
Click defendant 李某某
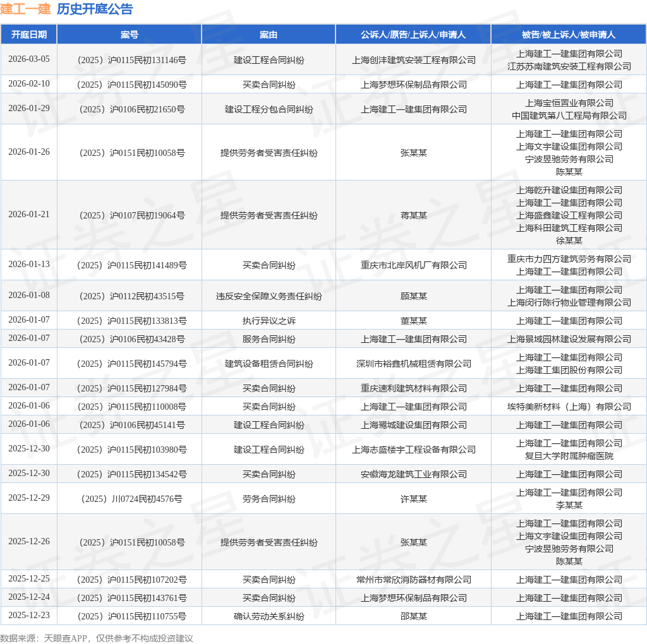click(x=569, y=506)
